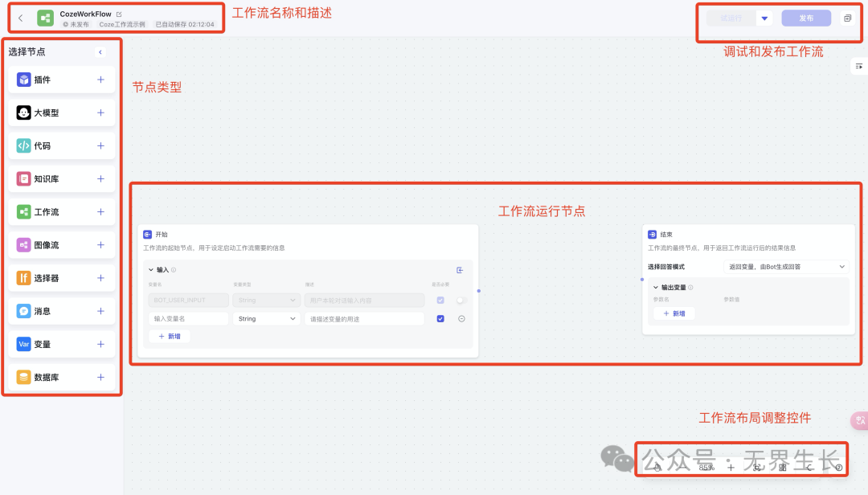The width and height of the screenshot is (868, 495).
Task: Select the yellow 数据库 icon
Action: point(23,377)
